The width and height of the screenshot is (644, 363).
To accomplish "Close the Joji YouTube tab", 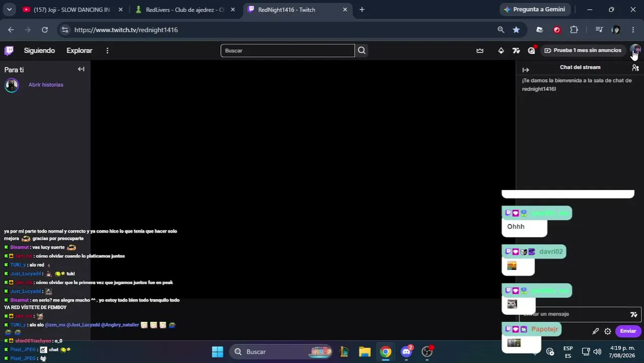I will 120,10.
